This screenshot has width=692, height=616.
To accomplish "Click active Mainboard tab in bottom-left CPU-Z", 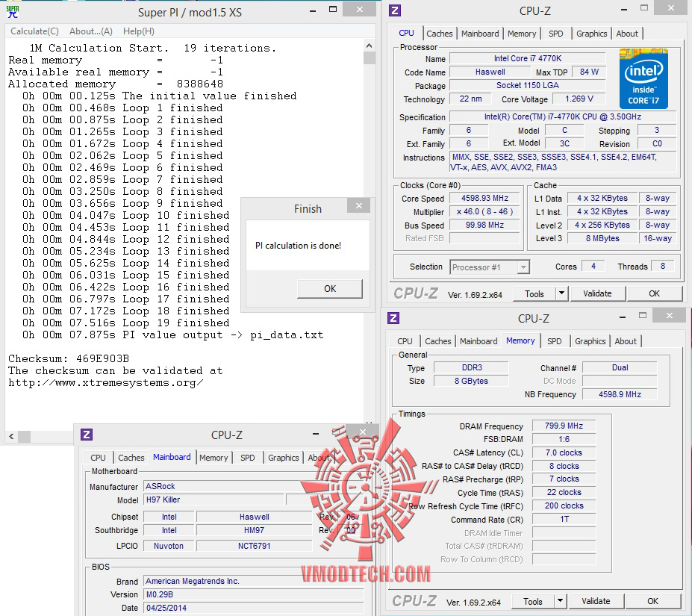I will pos(172,457).
